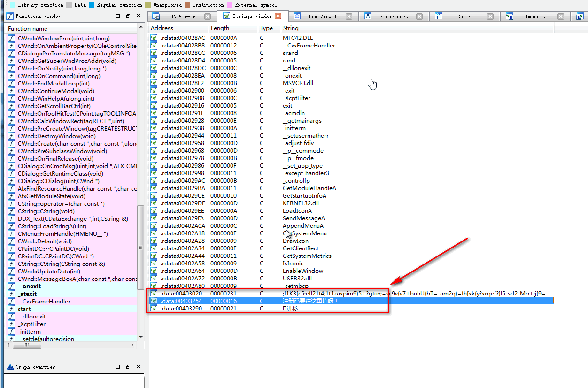Sort by the String column header

417,28
